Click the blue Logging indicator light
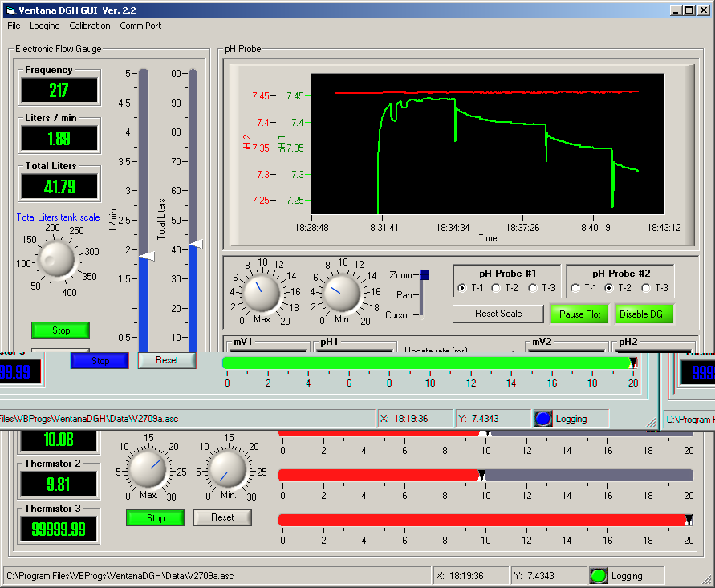Viewport: 715px width, 588px height. (543, 419)
